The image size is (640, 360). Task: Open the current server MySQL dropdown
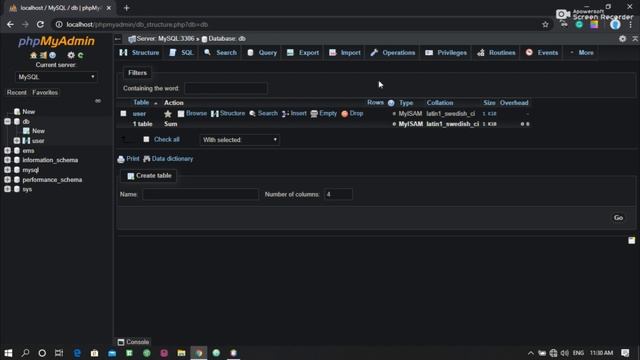pyautogui.click(x=56, y=77)
